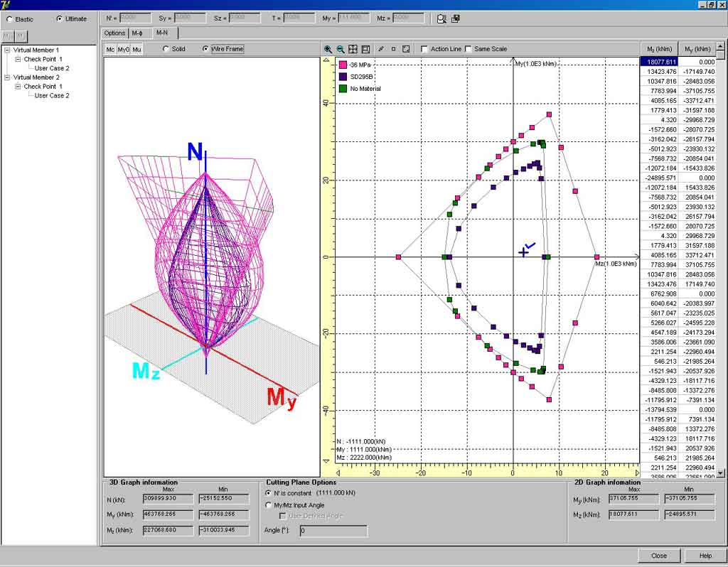Click the up arrow on vertical axis ruler
The image size is (728, 567).
pyautogui.click(x=326, y=61)
